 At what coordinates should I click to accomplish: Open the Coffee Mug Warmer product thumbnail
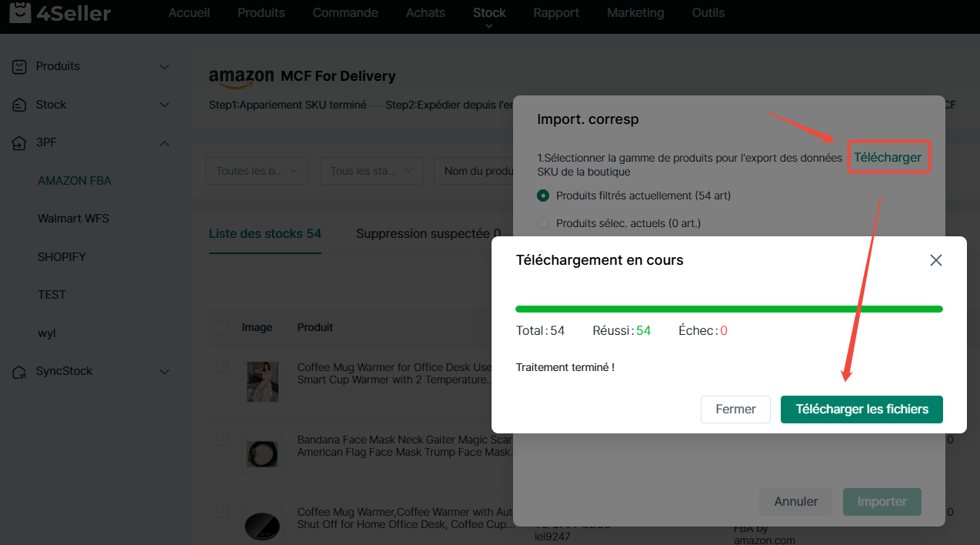click(262, 381)
